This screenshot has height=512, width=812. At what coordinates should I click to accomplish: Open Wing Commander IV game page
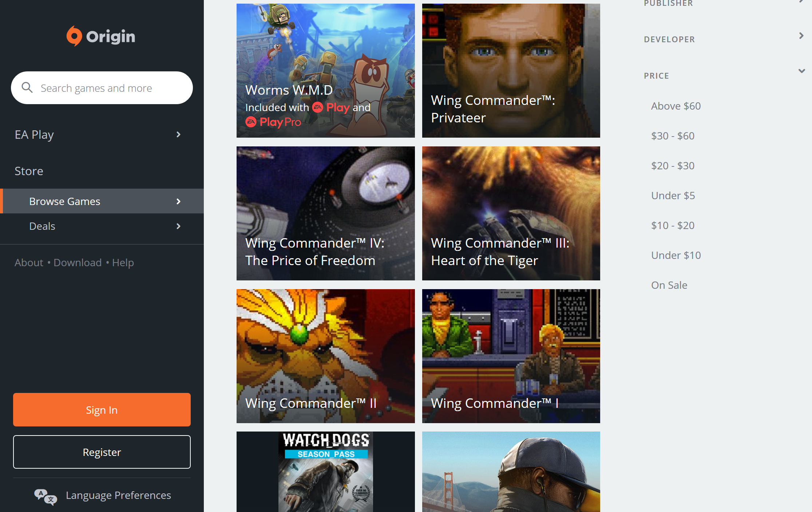(x=326, y=213)
